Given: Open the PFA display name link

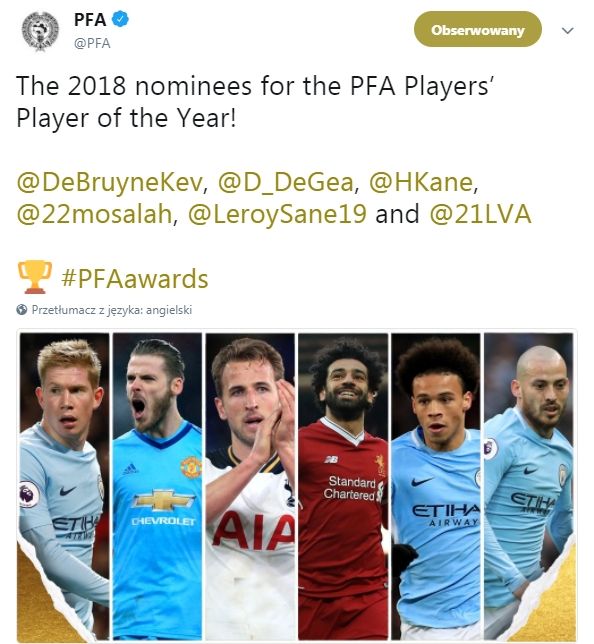Looking at the screenshot, I should click(x=90, y=20).
